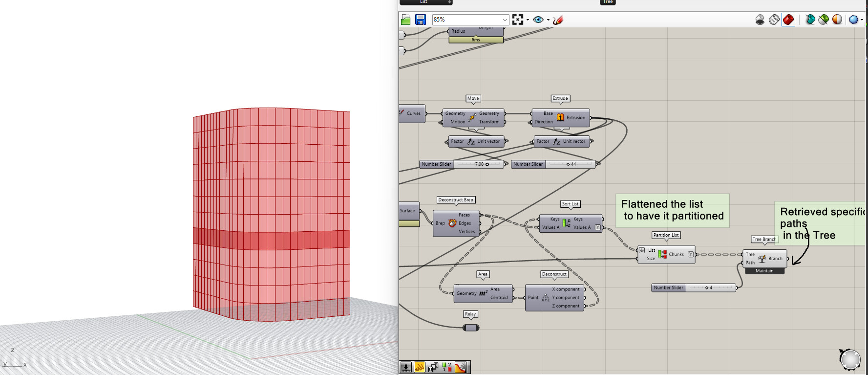Expand the blue polygon icon dropdown arrow
Viewport: 868px width, 375px height.
(x=862, y=20)
